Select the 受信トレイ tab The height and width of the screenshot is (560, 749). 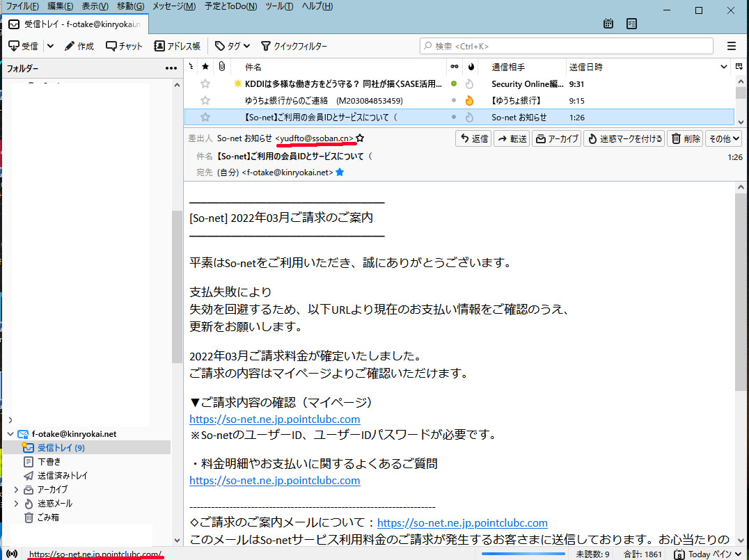(77, 24)
